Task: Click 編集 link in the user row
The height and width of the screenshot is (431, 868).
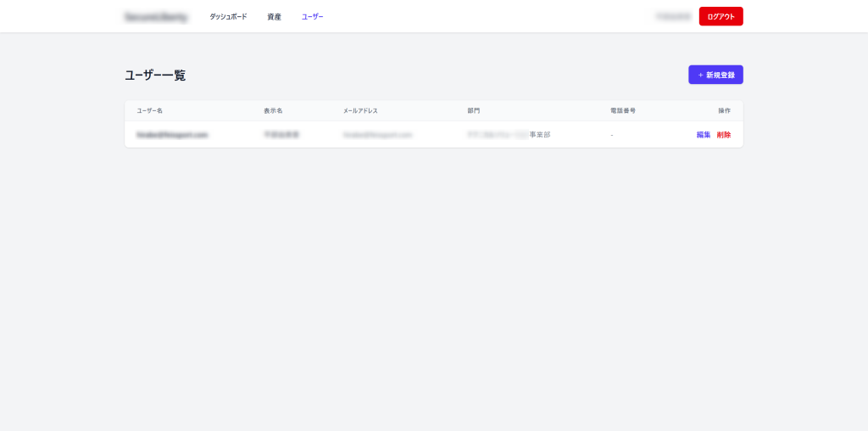Action: (704, 135)
